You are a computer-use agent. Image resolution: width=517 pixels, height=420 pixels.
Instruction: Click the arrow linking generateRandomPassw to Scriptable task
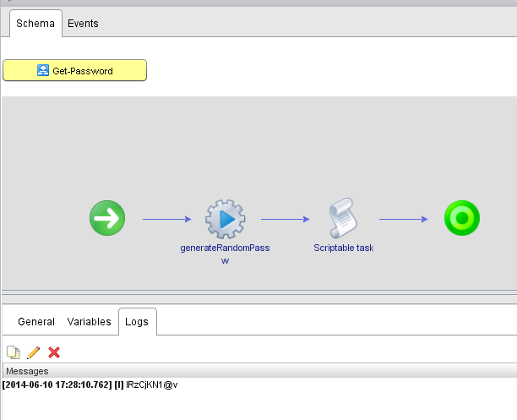[286, 219]
